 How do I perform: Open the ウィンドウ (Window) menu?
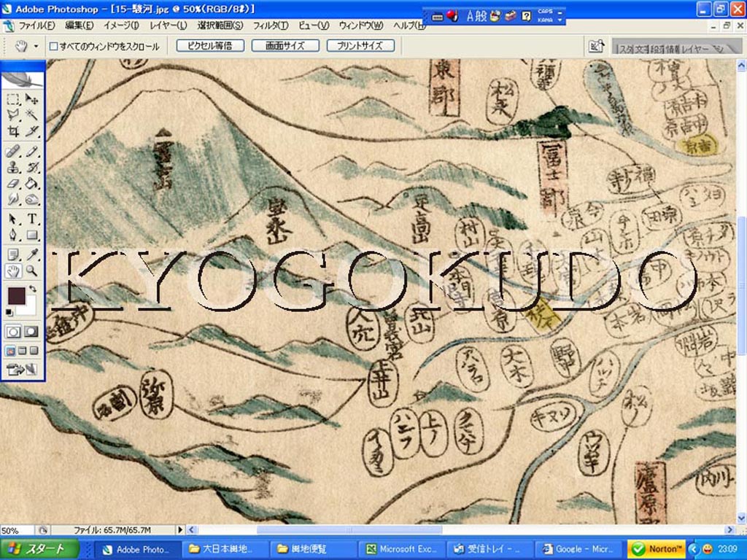point(361,26)
